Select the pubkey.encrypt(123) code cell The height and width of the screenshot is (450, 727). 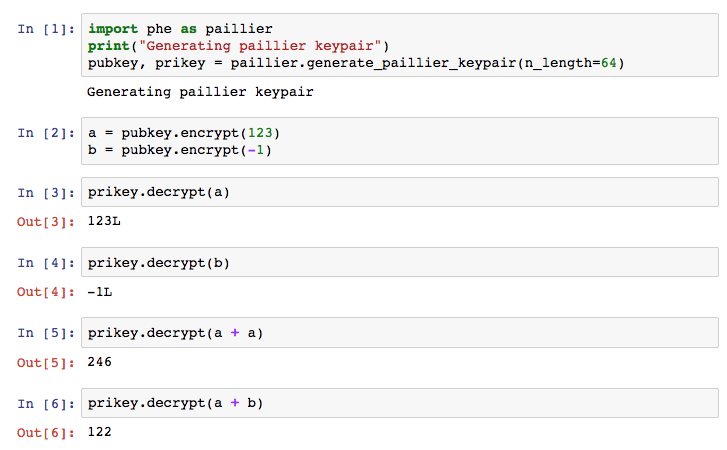tap(400, 141)
